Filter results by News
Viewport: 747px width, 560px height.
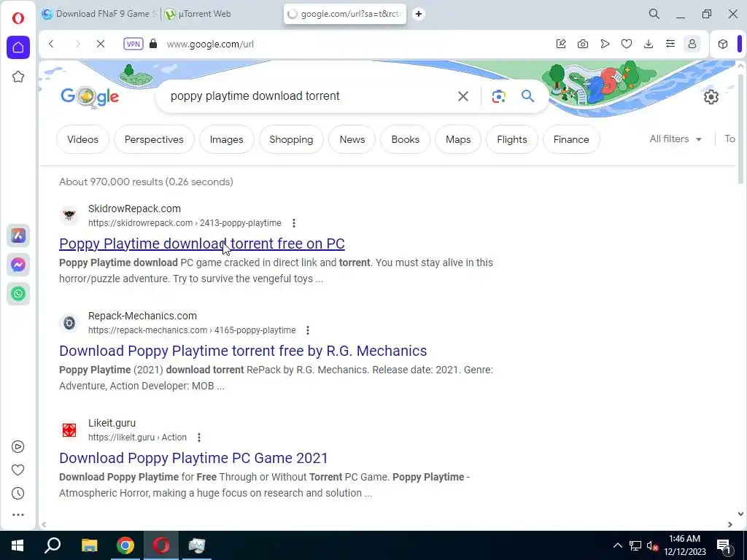click(352, 139)
